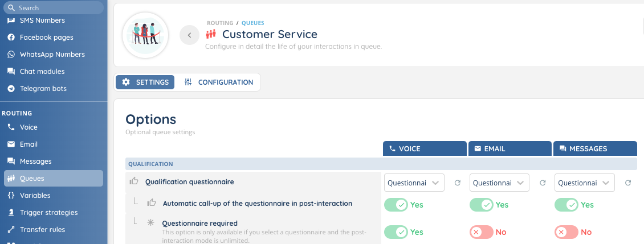Expand the Email questionnaire dropdown

(499, 183)
